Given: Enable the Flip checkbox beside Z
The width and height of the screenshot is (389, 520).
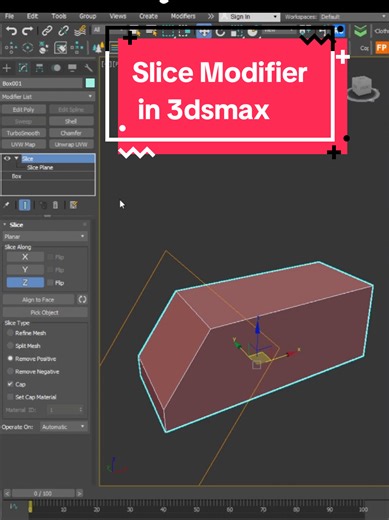Looking at the screenshot, I should pyautogui.click(x=50, y=283).
